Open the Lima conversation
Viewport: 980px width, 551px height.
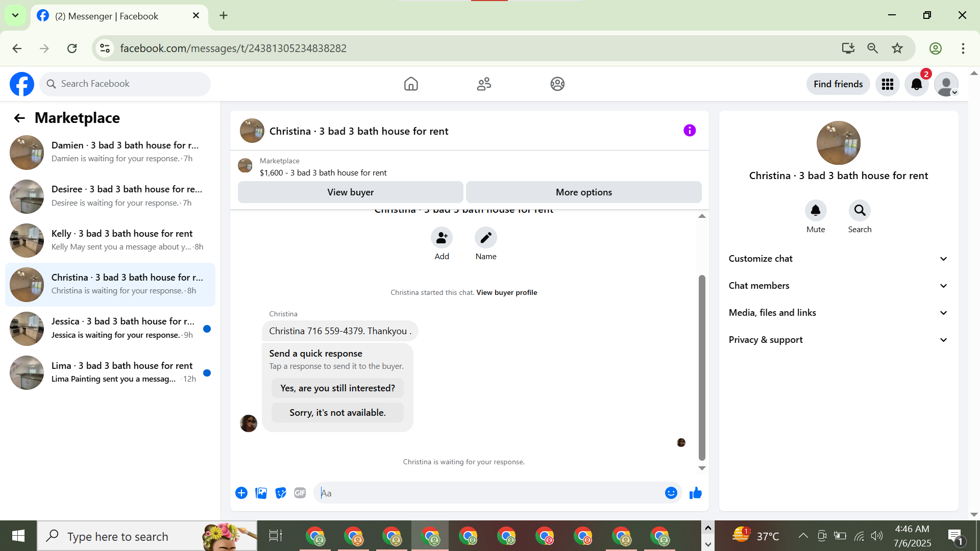pyautogui.click(x=110, y=372)
